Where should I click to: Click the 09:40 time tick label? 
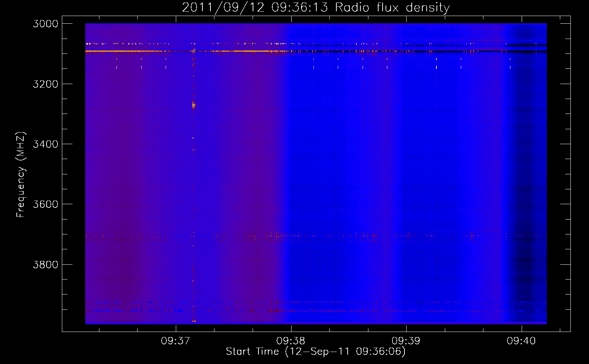coord(521,341)
